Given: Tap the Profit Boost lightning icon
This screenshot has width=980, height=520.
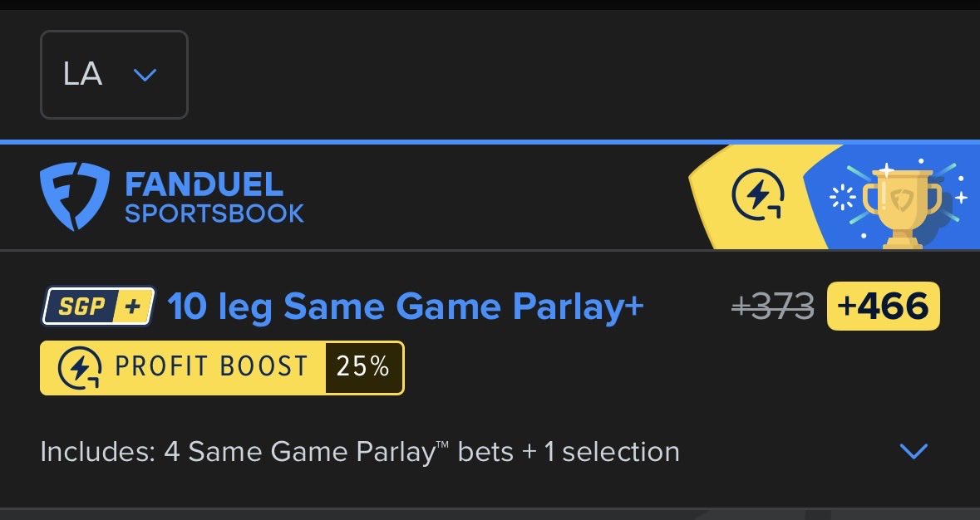Looking at the screenshot, I should click(x=79, y=368).
